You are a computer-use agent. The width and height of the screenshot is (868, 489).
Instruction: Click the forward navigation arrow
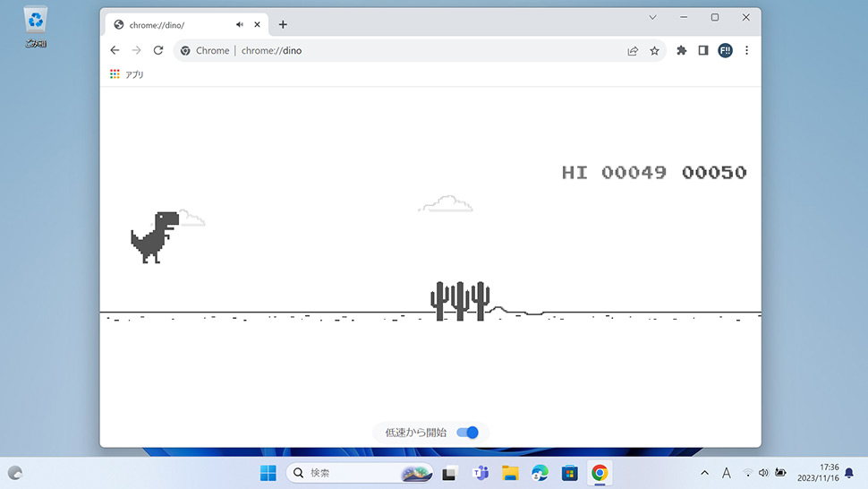click(136, 50)
